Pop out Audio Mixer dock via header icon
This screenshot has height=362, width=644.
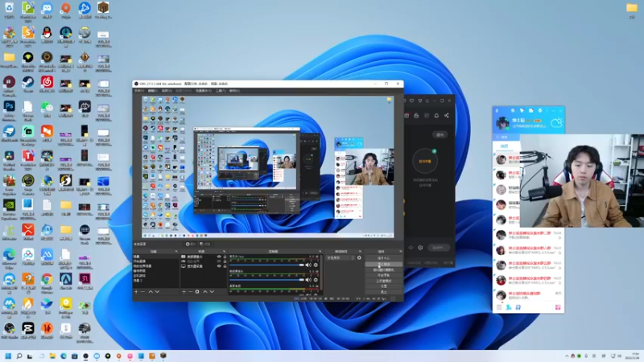coord(320,251)
